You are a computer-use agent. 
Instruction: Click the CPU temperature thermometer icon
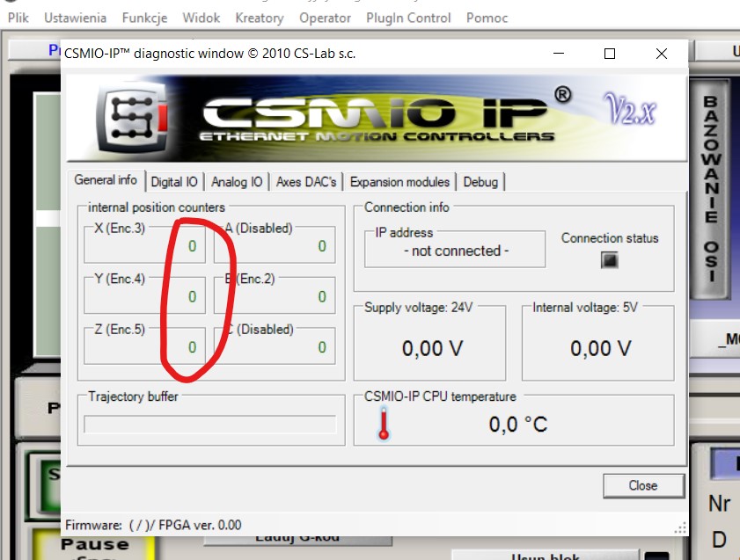384,425
